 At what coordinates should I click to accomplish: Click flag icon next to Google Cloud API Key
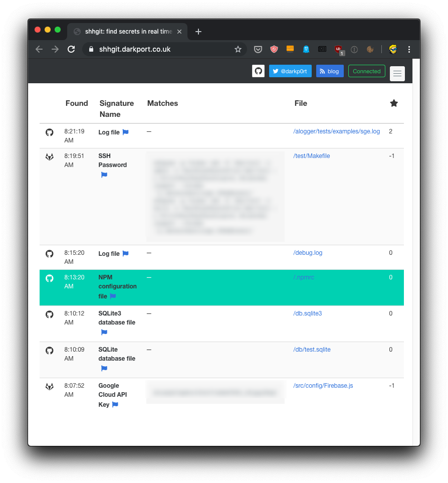(x=115, y=405)
